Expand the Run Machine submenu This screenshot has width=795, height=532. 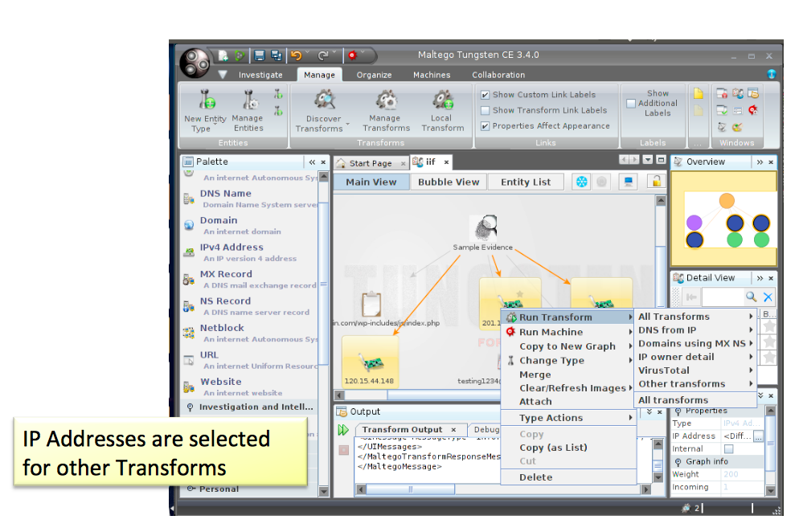point(568,332)
